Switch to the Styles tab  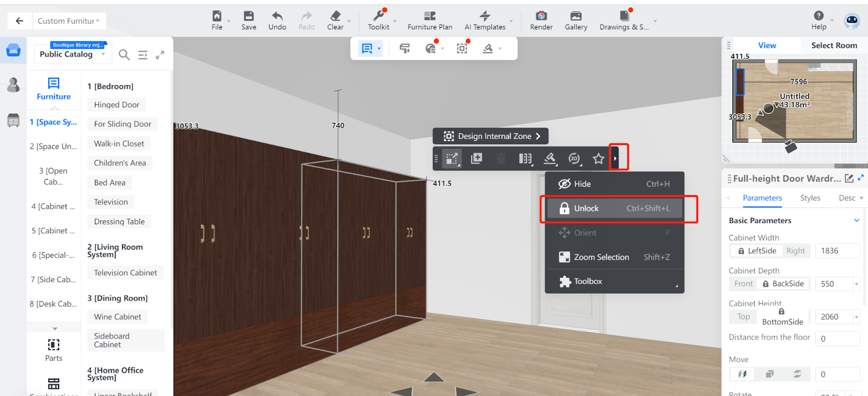click(810, 198)
